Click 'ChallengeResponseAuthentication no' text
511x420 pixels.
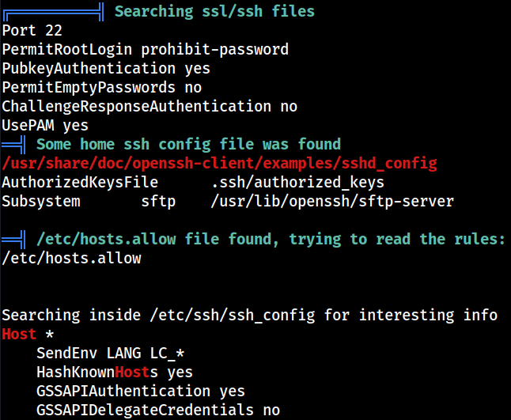pyautogui.click(x=150, y=107)
